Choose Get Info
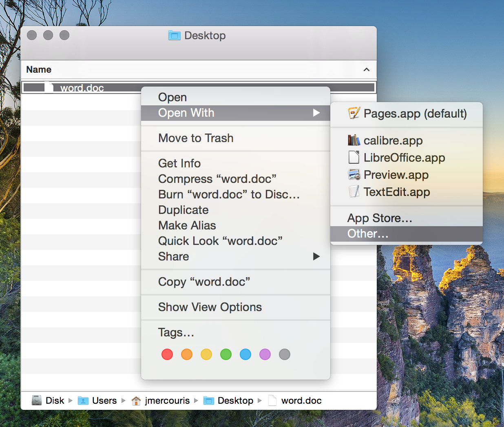This screenshot has width=504, height=427. [235, 163]
